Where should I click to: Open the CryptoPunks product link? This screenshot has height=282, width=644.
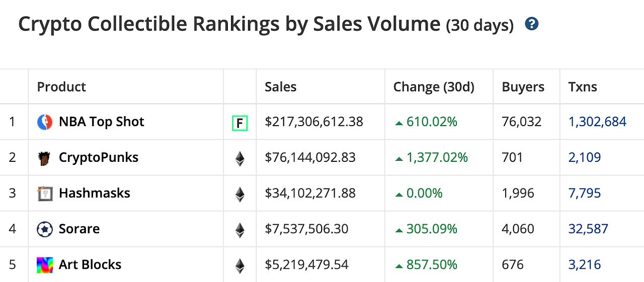click(x=99, y=157)
